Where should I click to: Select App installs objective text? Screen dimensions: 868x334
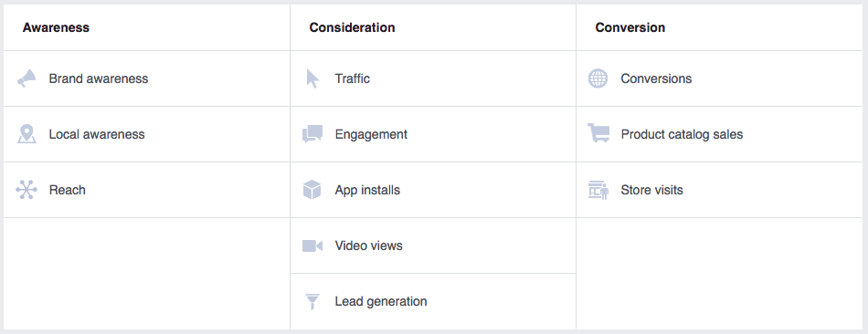(x=367, y=190)
